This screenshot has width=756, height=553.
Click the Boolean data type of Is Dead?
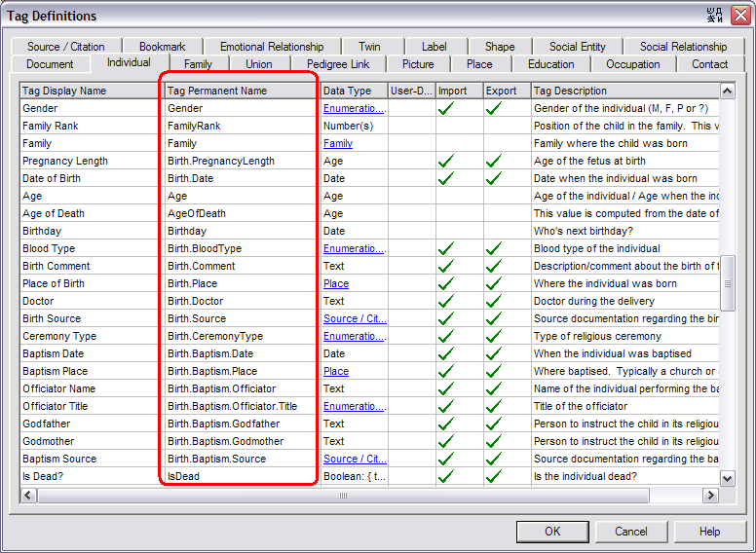point(355,476)
